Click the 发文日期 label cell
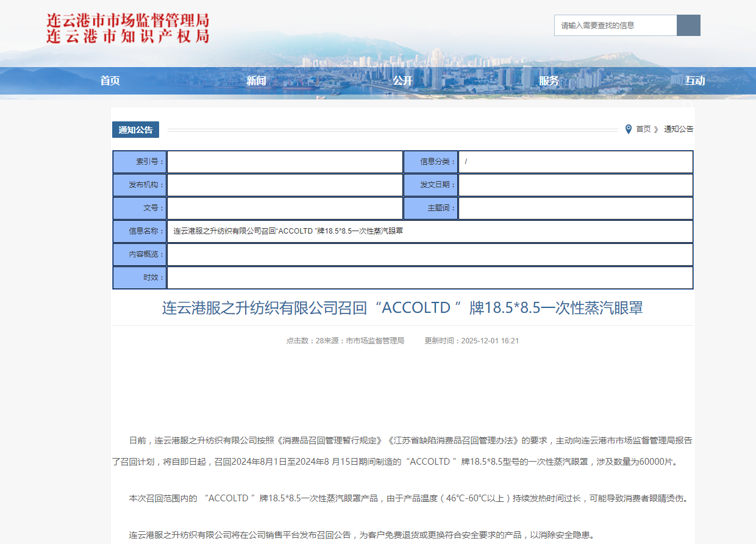 click(430, 185)
